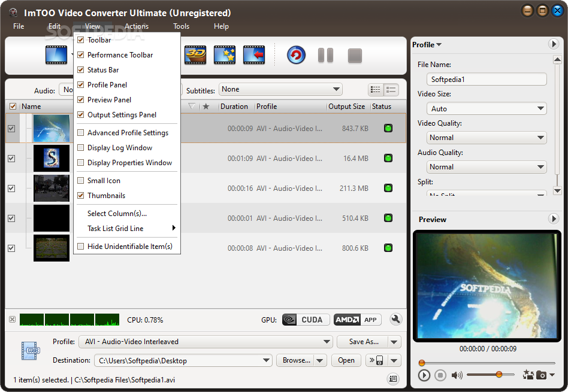Mute the preview volume speaker icon
The image size is (568, 392).
(457, 375)
